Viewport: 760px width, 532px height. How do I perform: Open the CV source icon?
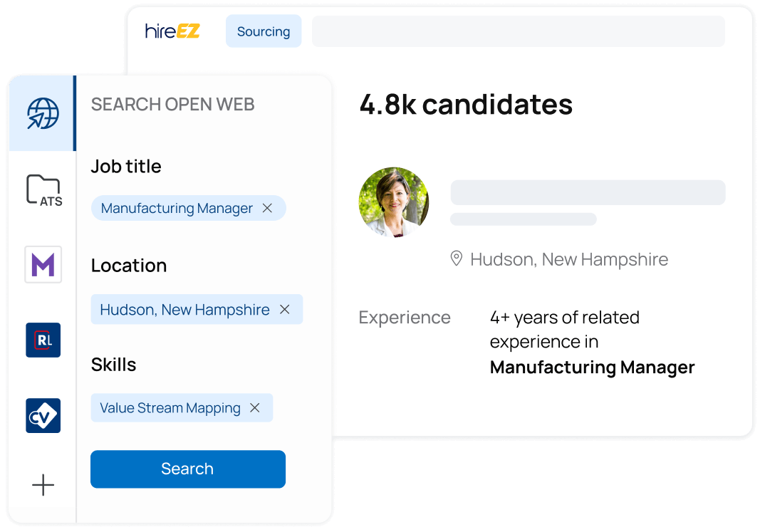(x=43, y=415)
